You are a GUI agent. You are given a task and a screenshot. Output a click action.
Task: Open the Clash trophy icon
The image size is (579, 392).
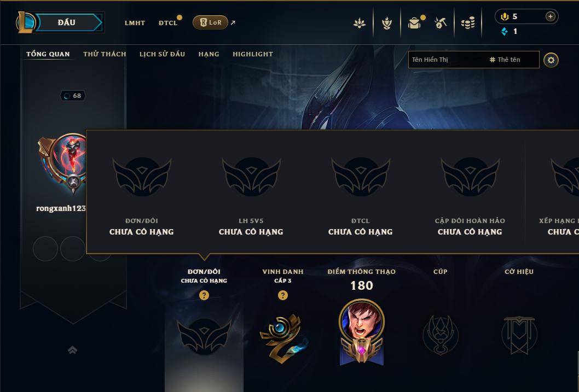[386, 23]
